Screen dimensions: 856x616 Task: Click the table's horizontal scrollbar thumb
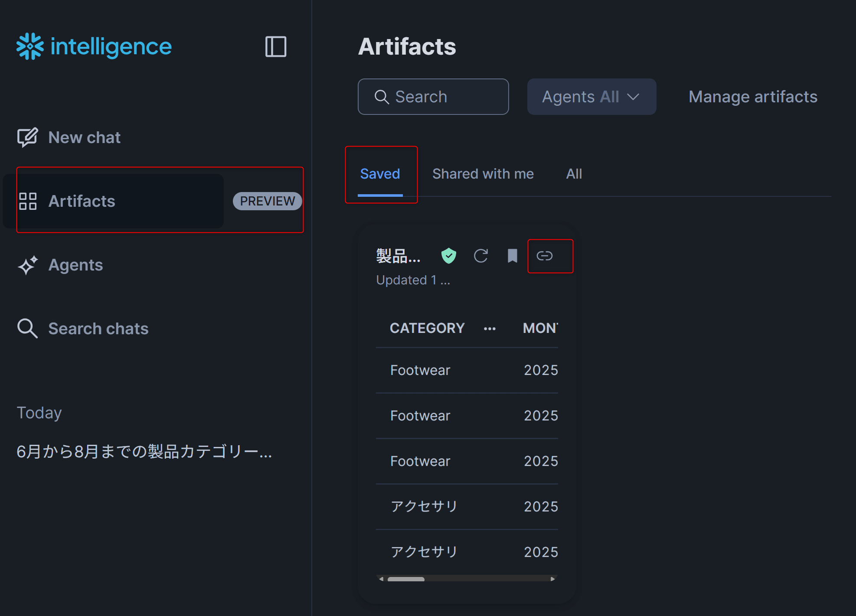click(x=406, y=579)
